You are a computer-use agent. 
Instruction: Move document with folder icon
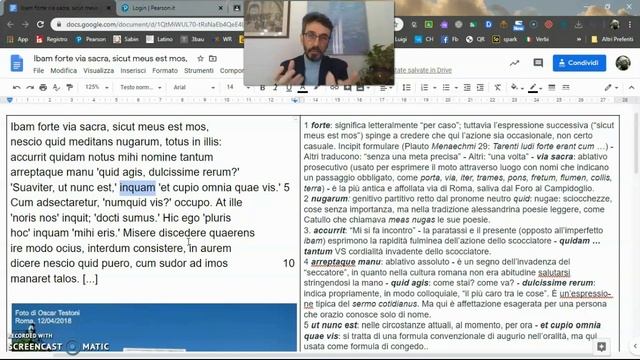(213, 58)
